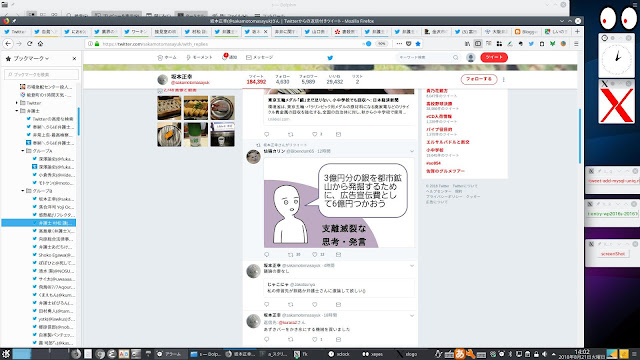
Task: Open the profile avatar menu beside Tweet button
Action: [471, 58]
